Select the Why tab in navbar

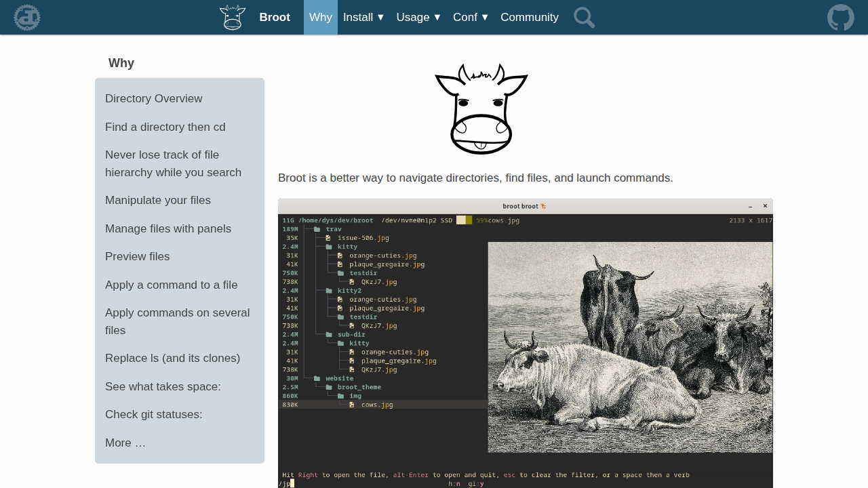pos(321,18)
